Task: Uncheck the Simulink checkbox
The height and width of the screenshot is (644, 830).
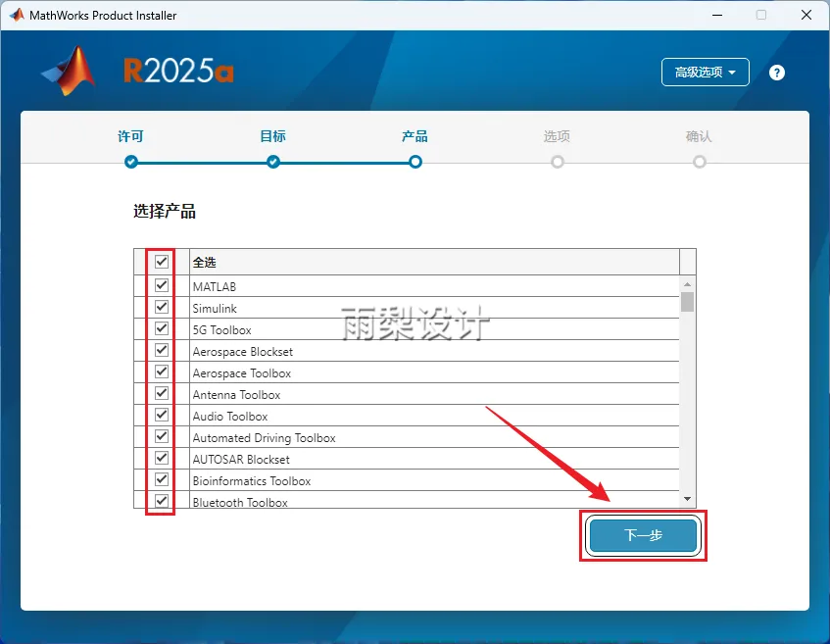Action: click(x=162, y=307)
